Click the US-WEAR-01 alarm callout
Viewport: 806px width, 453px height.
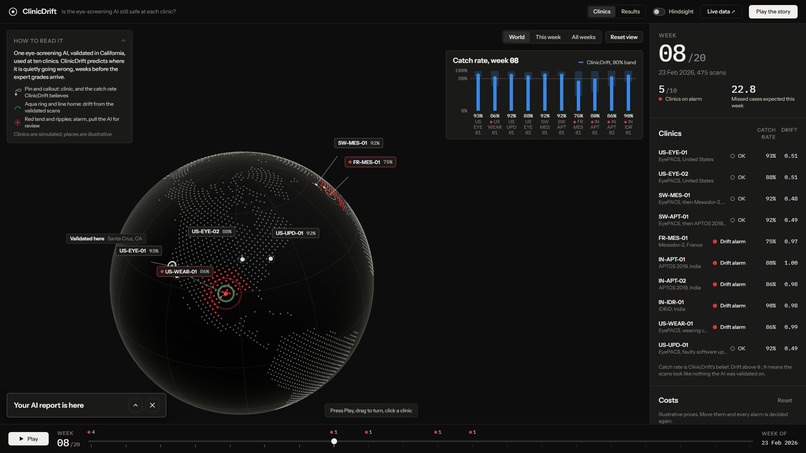point(185,271)
